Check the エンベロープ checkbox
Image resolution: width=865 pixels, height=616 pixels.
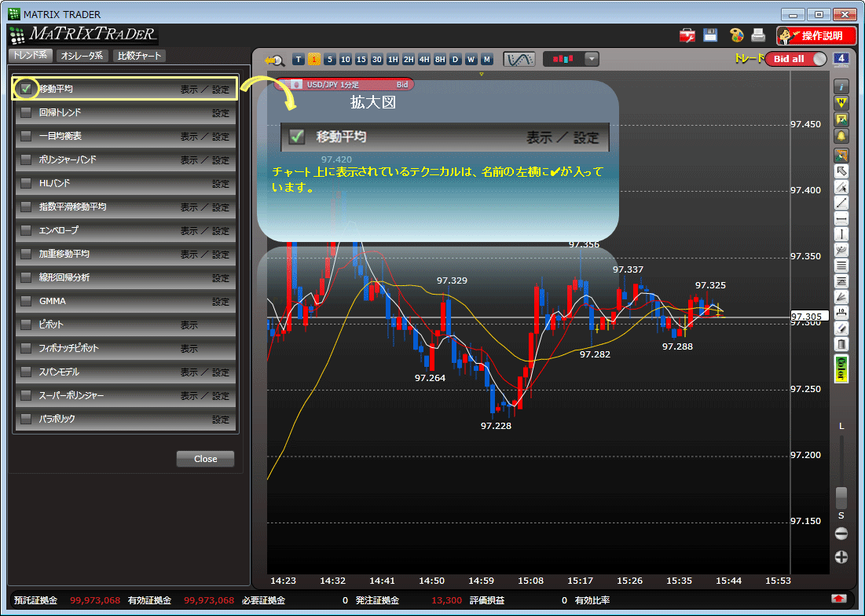[26, 230]
